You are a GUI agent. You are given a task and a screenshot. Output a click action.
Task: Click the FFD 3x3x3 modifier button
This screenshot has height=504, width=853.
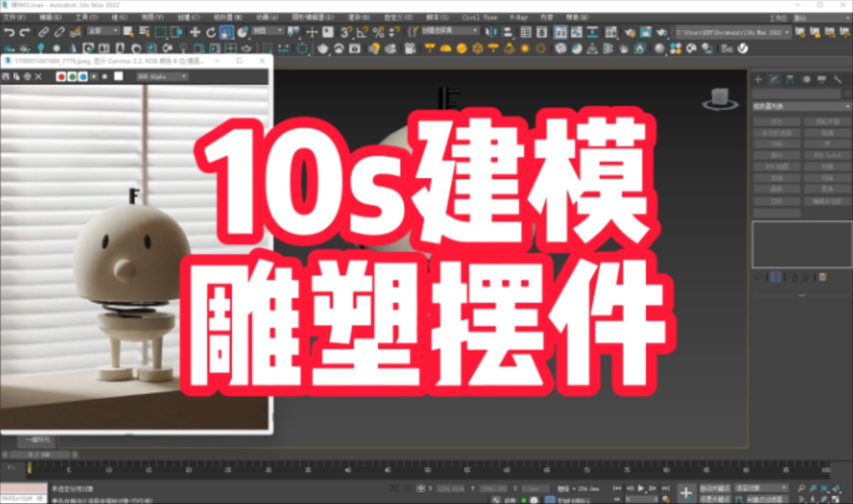827,155
